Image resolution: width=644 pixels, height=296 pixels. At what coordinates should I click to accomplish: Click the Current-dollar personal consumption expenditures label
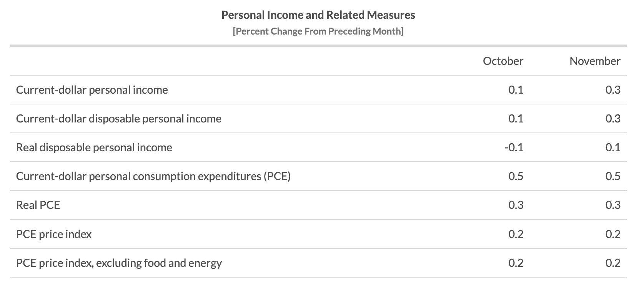pyautogui.click(x=153, y=176)
